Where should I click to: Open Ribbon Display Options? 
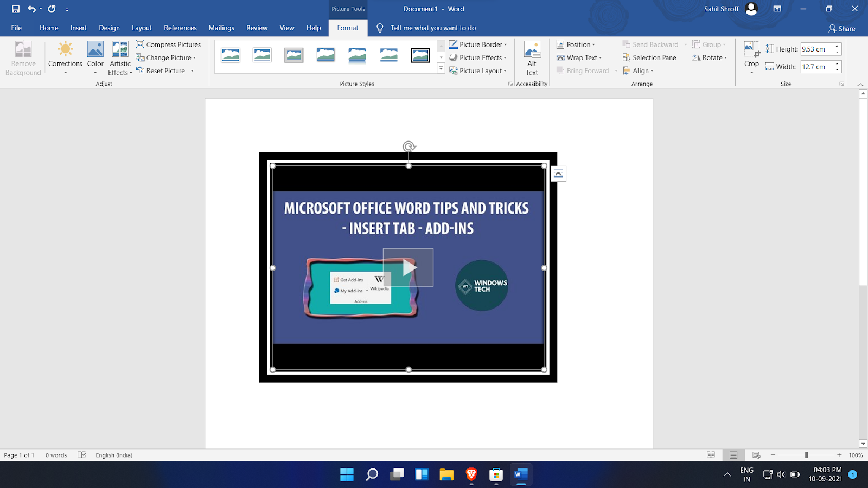pos(777,9)
